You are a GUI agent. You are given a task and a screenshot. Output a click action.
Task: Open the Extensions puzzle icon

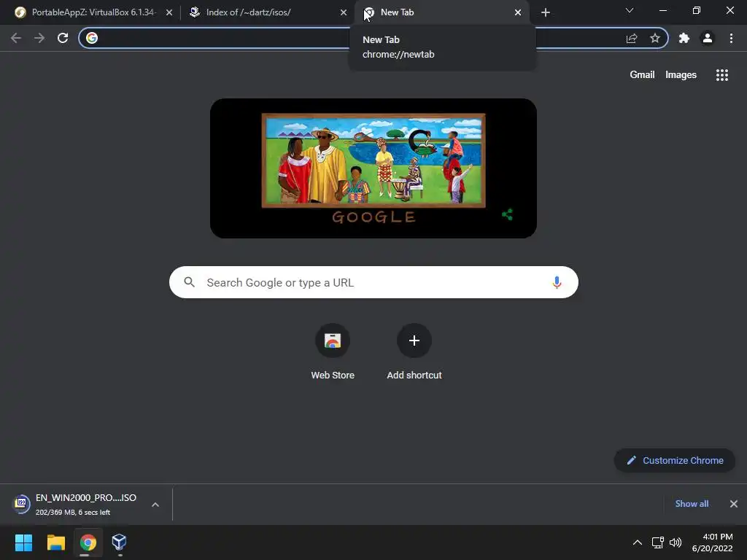coord(684,38)
